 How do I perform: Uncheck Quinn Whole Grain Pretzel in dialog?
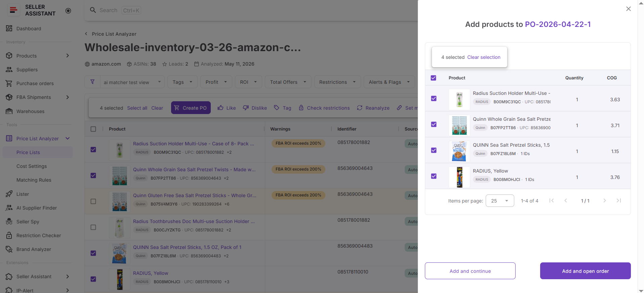coord(434,124)
